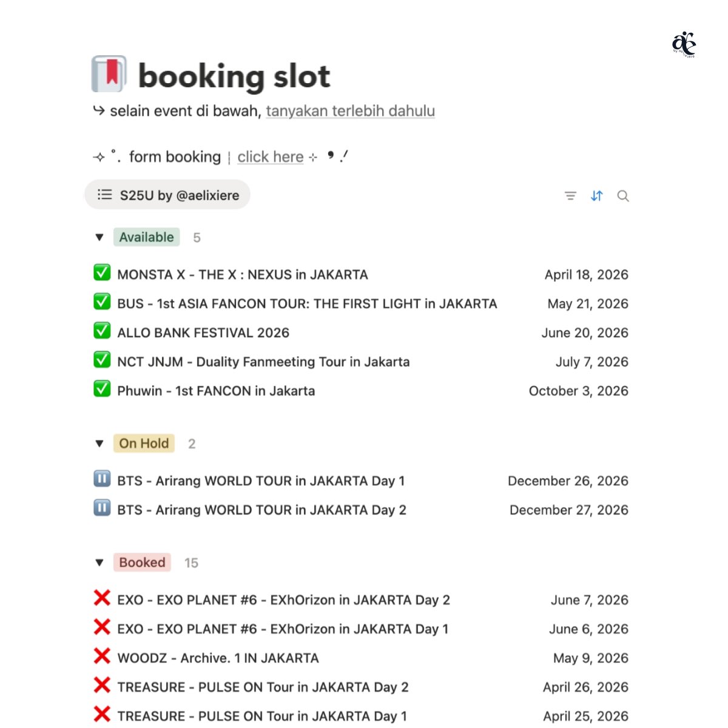Click the December 27, 2026 date

(569, 510)
